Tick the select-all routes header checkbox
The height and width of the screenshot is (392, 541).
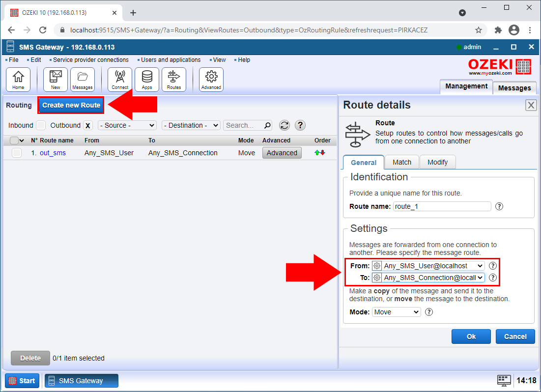[14, 140]
